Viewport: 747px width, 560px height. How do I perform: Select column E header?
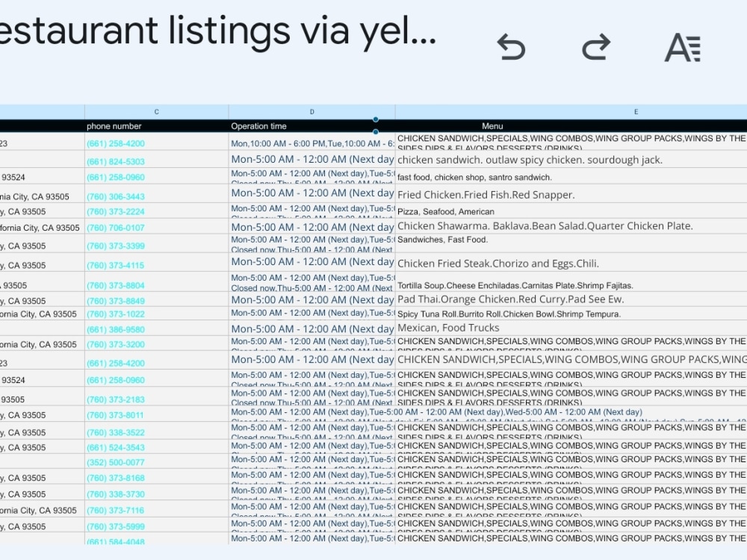(x=571, y=112)
